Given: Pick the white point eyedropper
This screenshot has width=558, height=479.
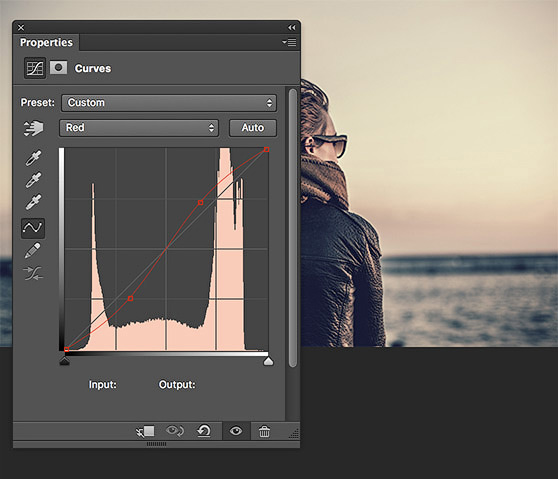Looking at the screenshot, I should [x=33, y=202].
